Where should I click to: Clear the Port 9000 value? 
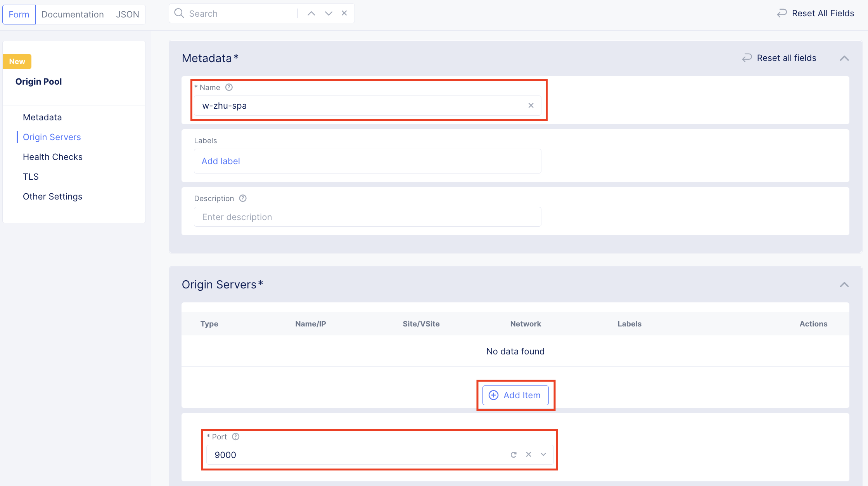528,455
